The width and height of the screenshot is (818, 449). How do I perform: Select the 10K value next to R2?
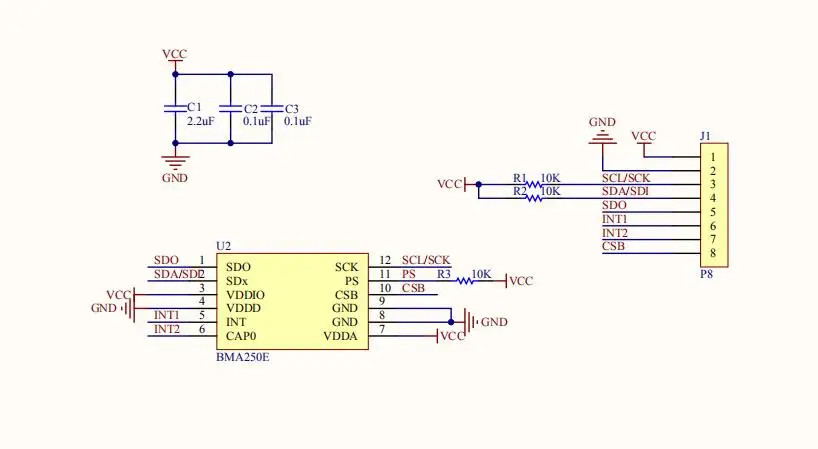(x=550, y=191)
